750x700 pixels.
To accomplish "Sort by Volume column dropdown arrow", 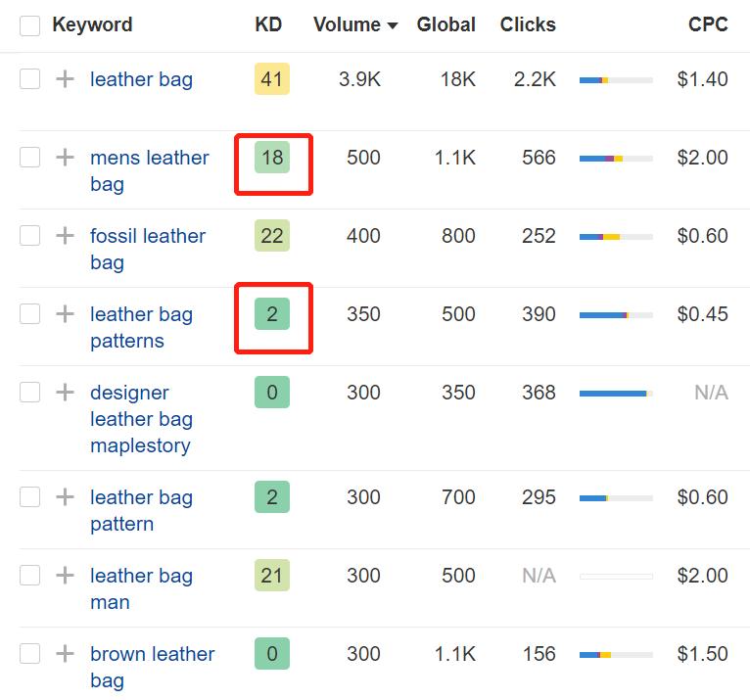I will (393, 26).
